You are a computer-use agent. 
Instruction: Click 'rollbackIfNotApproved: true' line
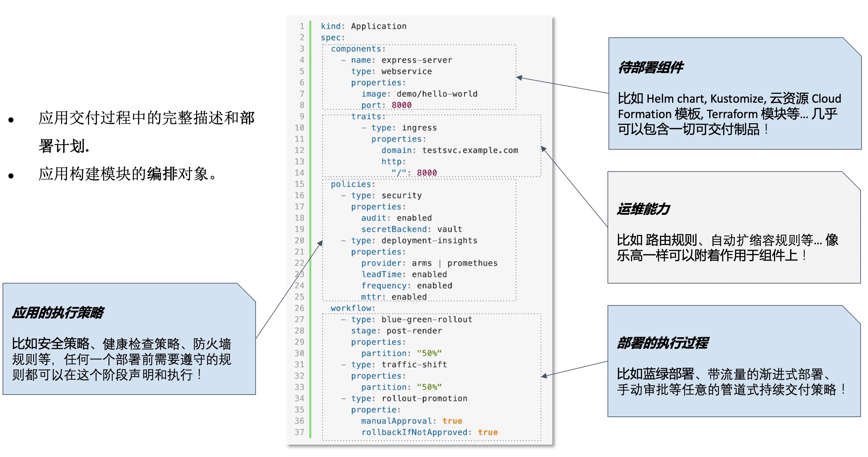429,433
